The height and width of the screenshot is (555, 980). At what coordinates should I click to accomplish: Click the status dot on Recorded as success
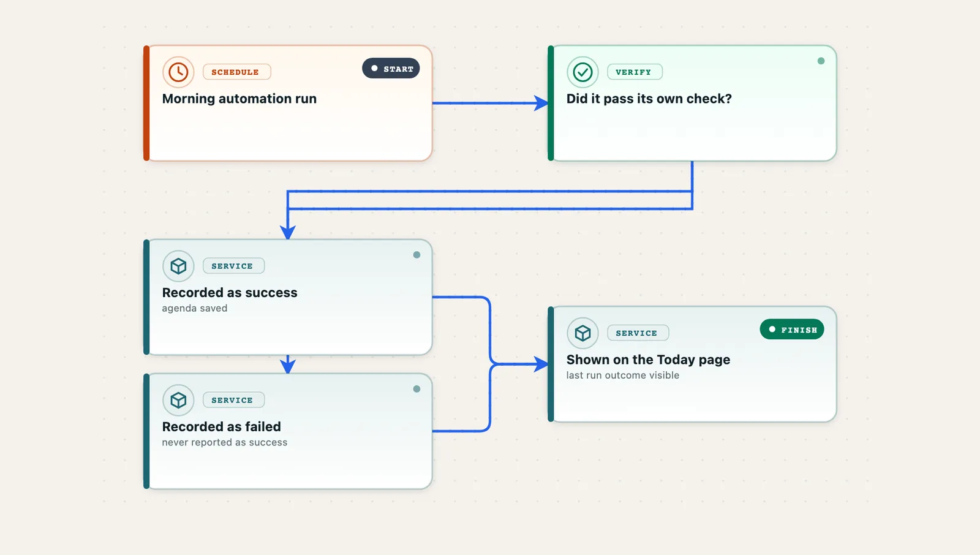tap(417, 255)
